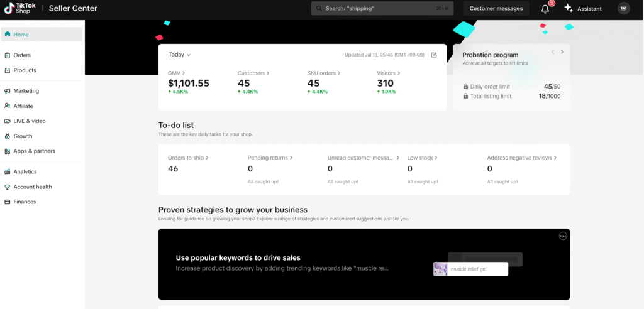The image size is (644, 309).
Task: Expand the GMV metric details
Action: coord(176,73)
